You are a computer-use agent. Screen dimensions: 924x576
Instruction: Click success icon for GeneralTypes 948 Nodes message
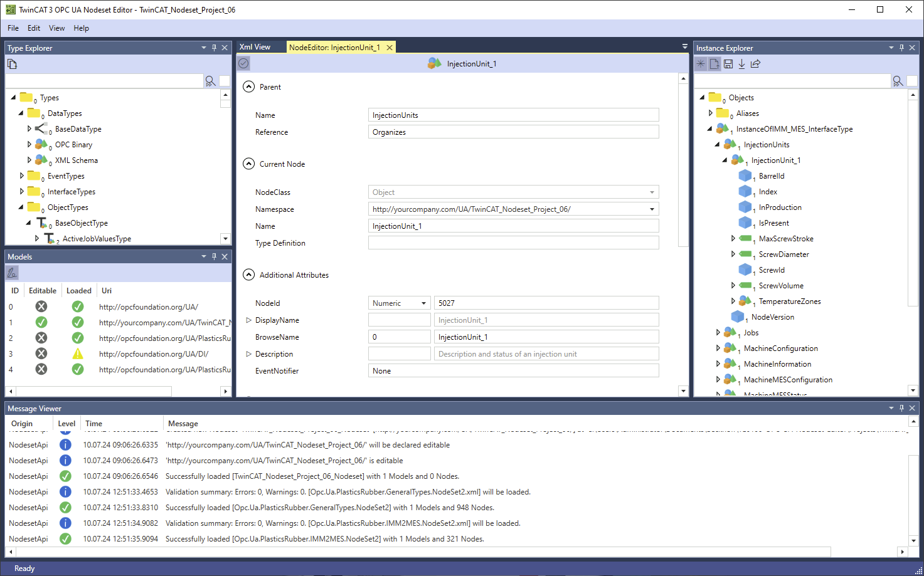pyautogui.click(x=65, y=508)
